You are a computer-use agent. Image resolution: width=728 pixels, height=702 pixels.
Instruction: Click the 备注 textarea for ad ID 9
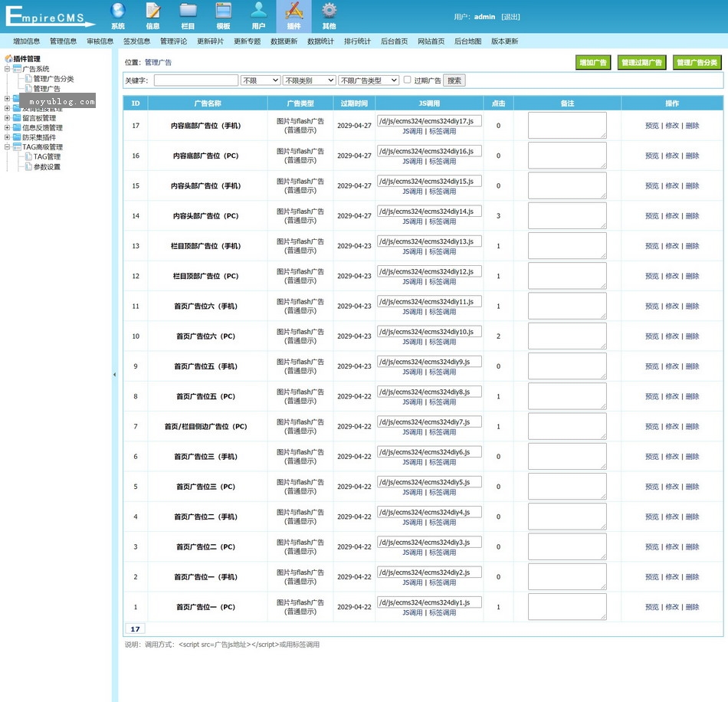(x=567, y=366)
